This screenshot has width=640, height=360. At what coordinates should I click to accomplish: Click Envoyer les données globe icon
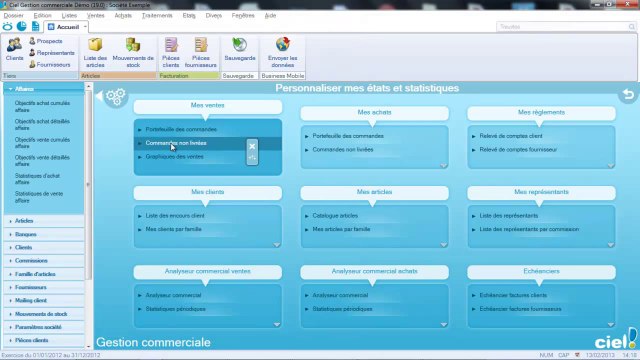282,52
